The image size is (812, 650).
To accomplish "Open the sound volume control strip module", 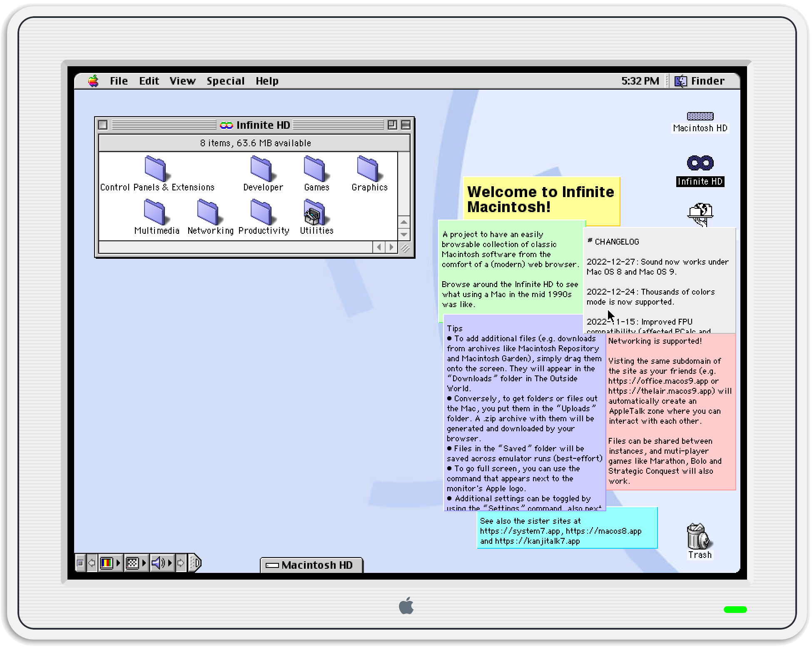I will tap(158, 563).
